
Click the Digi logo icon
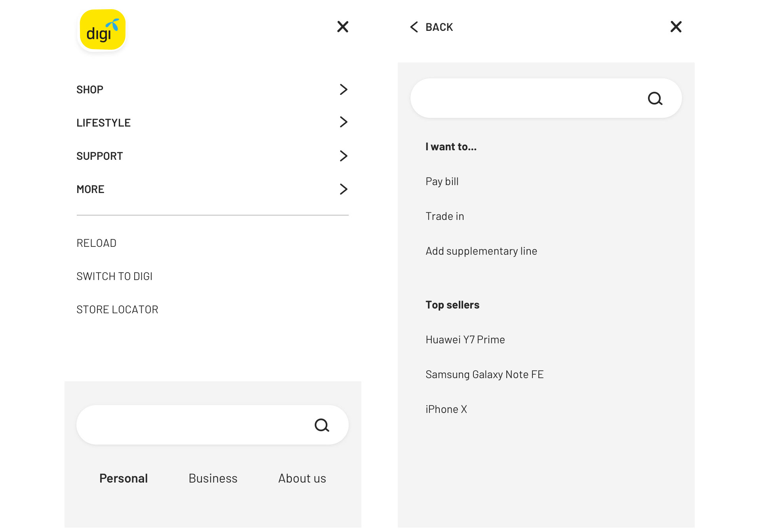click(103, 30)
